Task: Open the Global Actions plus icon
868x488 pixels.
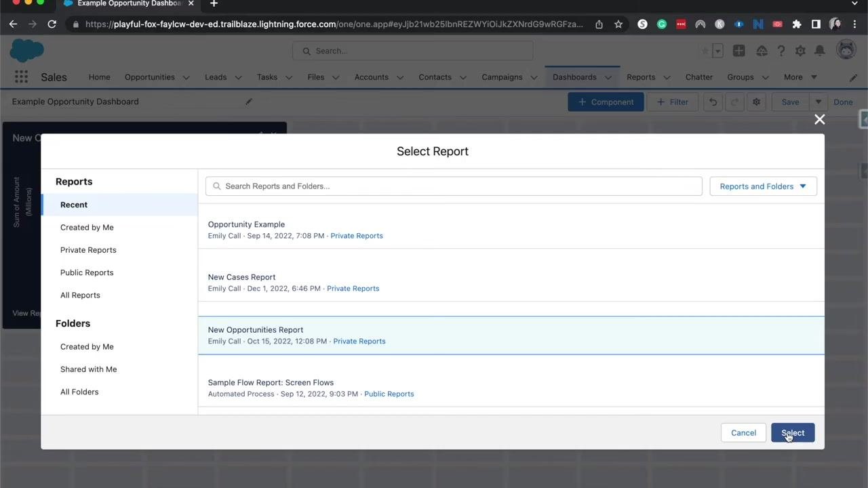Action: coord(739,51)
